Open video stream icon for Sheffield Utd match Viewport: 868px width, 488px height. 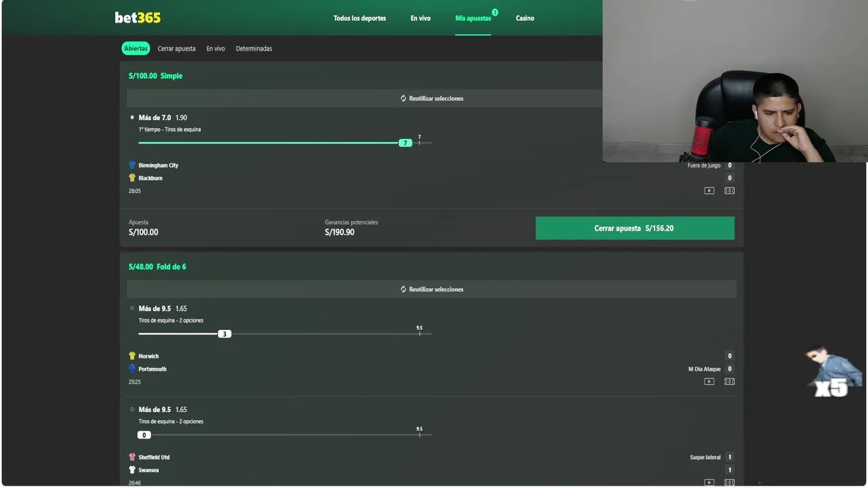[x=709, y=483]
